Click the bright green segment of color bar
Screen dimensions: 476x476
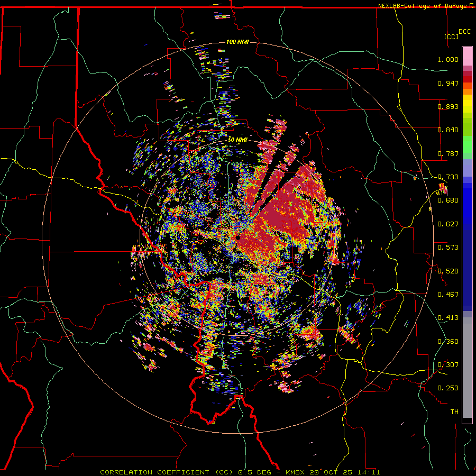pos(467,144)
